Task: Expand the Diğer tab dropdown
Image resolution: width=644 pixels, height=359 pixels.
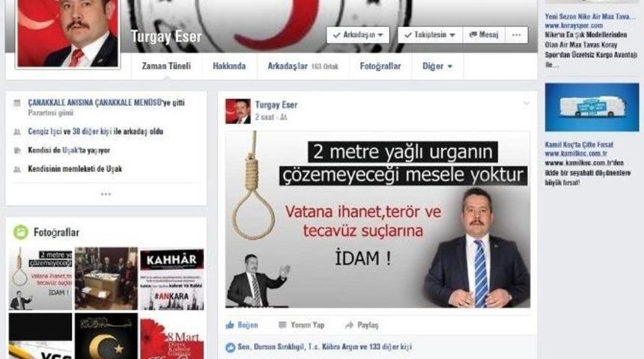Action: click(437, 66)
